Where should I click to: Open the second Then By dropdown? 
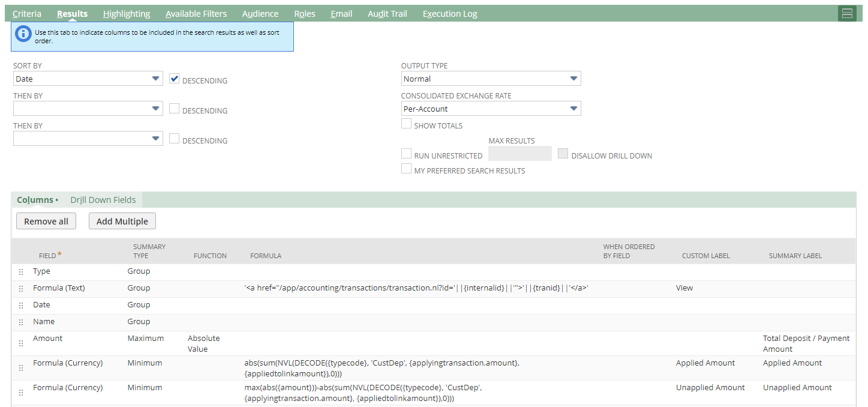(88, 139)
